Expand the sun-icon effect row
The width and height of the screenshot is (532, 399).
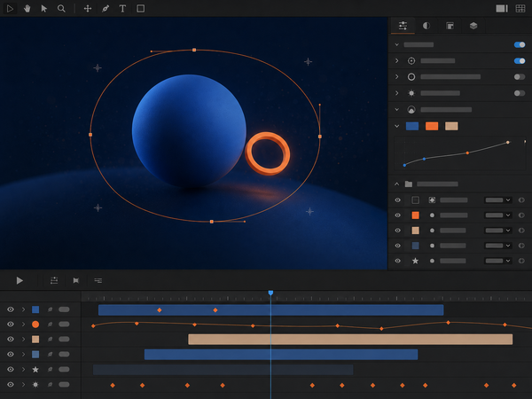tap(396, 93)
